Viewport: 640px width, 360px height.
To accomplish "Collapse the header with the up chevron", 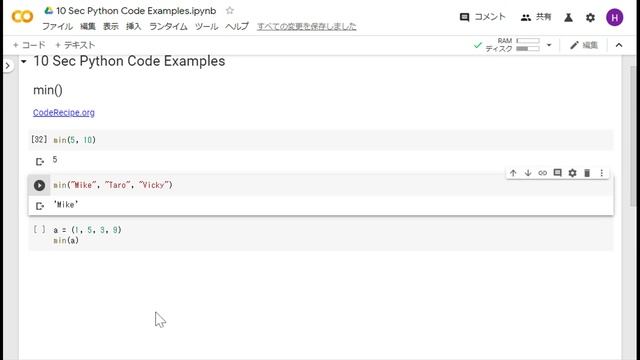I will tap(619, 45).
